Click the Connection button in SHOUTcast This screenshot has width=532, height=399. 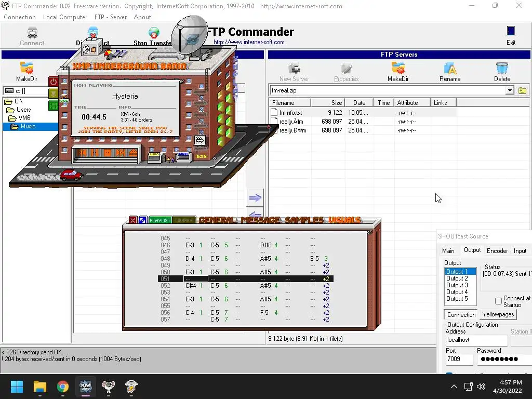pos(461,314)
